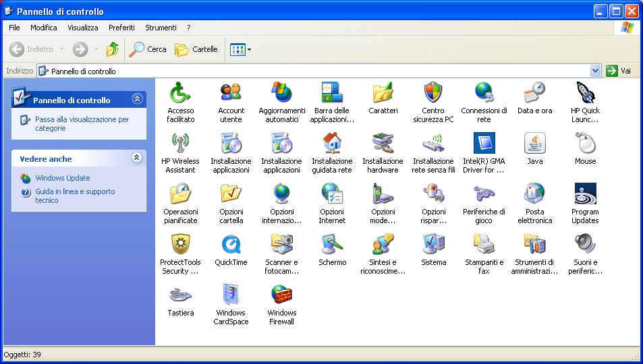Open Aggiornamenti automatici icon
The height and width of the screenshot is (364, 643).
282,92
